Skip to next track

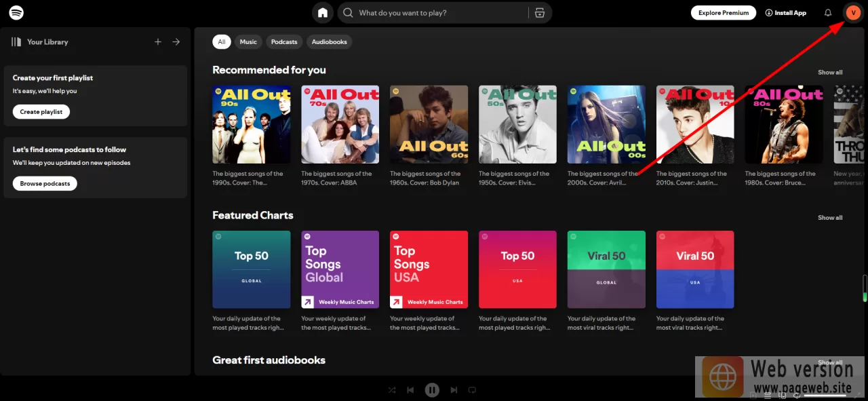454,390
